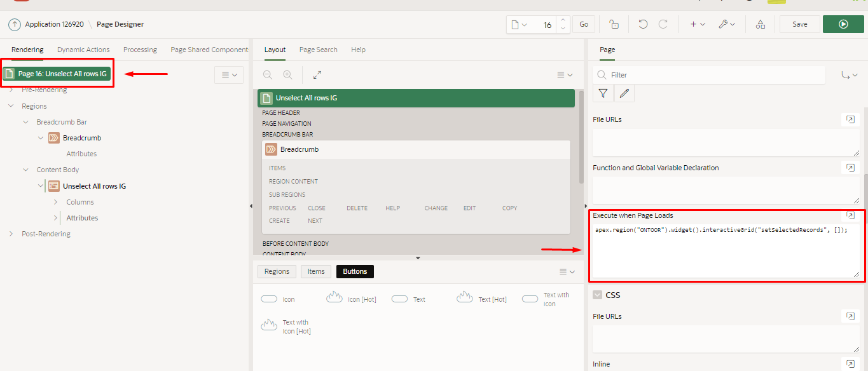Switch to the Dynamic Actions tab
Screen dimensions: 868x371
tap(83, 50)
